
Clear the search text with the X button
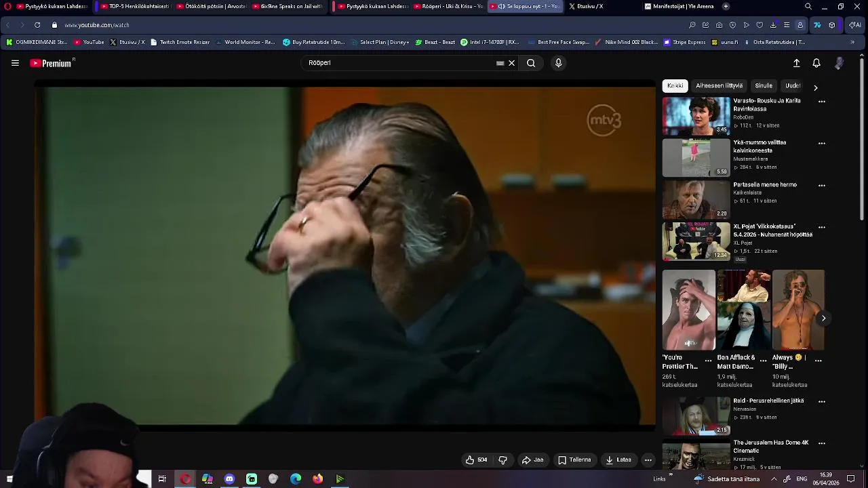512,63
